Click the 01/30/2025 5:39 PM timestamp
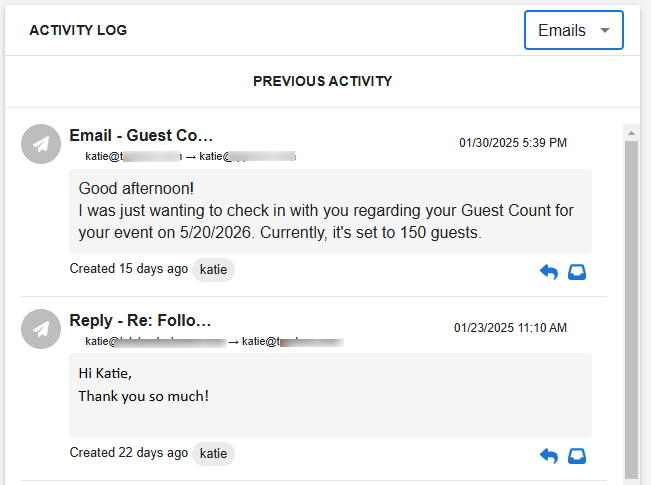Image resolution: width=651 pixels, height=485 pixels. 513,143
